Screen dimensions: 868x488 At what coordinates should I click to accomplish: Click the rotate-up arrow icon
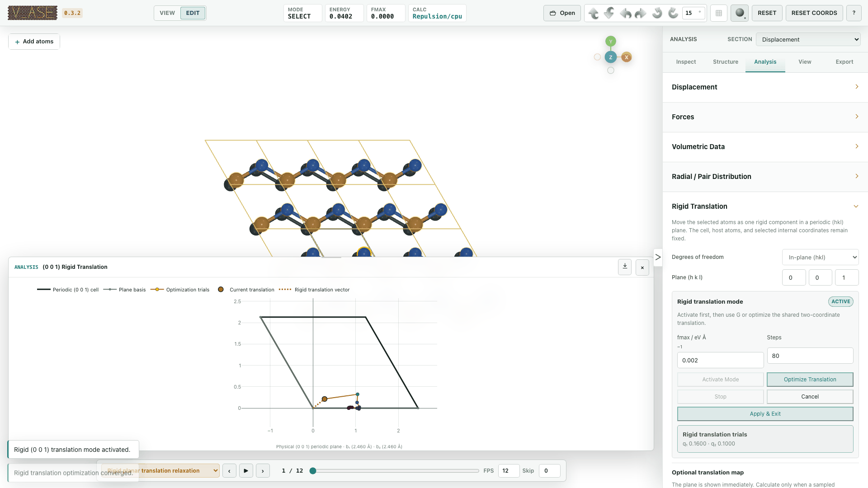[x=594, y=13]
